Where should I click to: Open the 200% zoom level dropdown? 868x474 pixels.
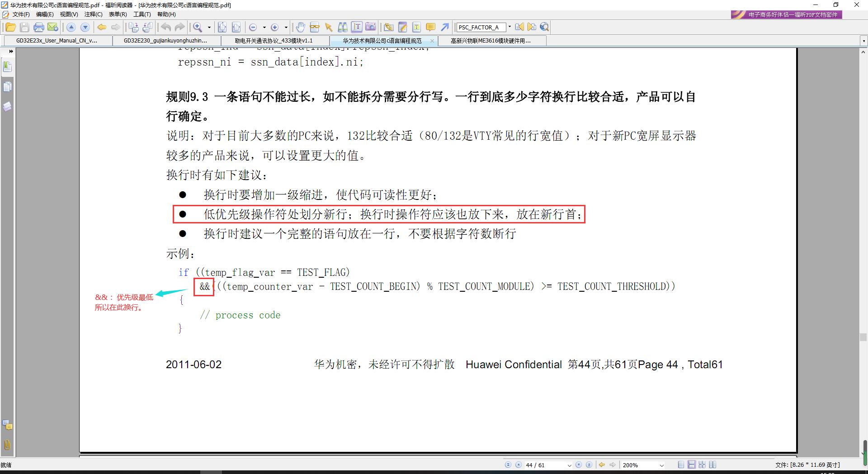coord(662,465)
